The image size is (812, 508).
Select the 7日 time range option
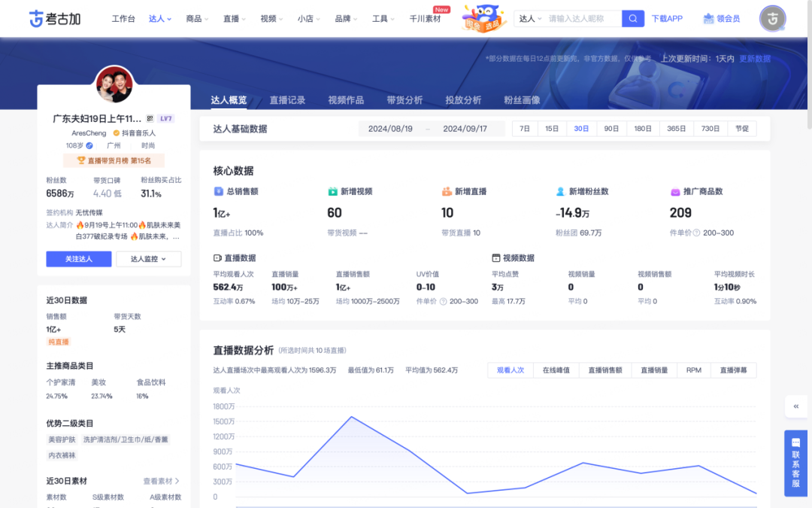(524, 129)
